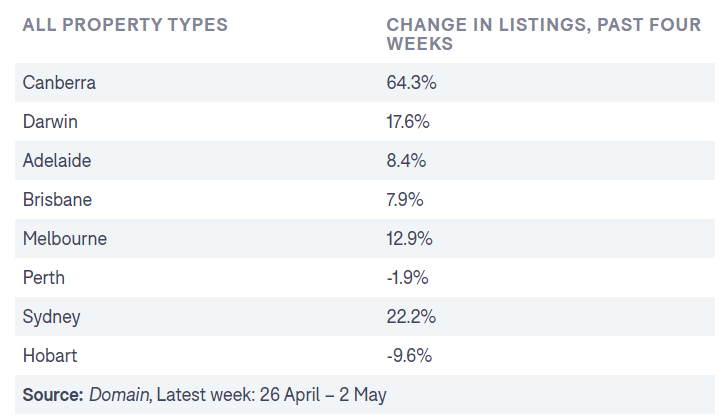Select the Melbourne row label
726x419 pixels.
[64, 239]
